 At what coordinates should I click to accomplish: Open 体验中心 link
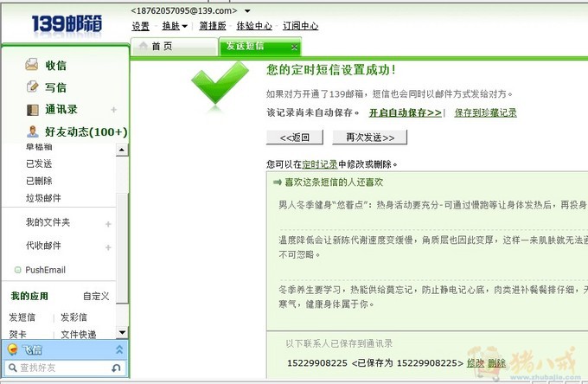tap(254, 26)
